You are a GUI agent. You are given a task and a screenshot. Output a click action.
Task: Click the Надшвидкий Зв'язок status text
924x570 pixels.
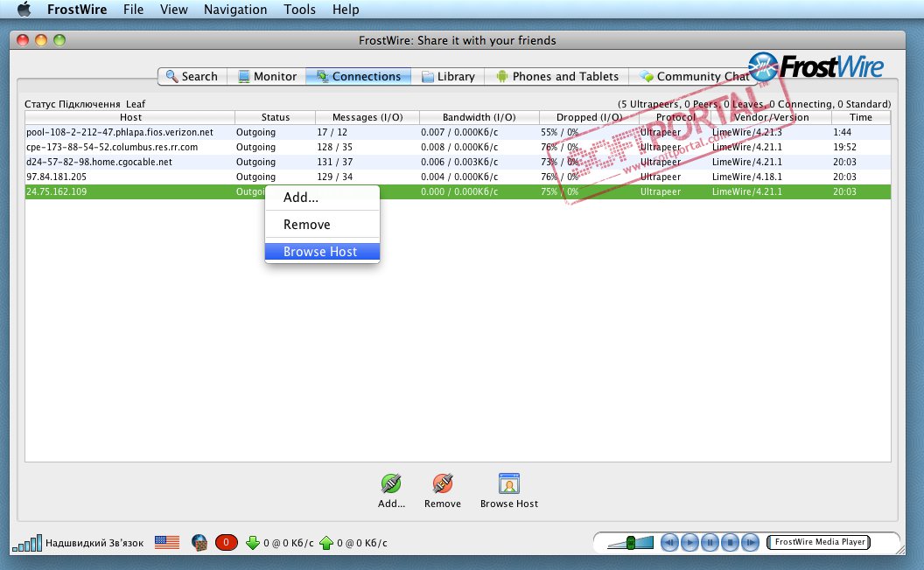pyautogui.click(x=94, y=543)
